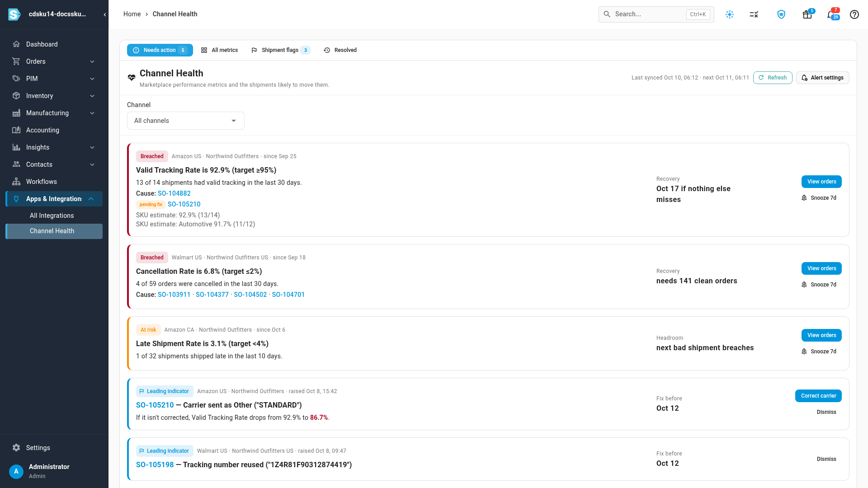View orders for Late Shipment Rate
The image size is (868, 488).
coord(821,335)
